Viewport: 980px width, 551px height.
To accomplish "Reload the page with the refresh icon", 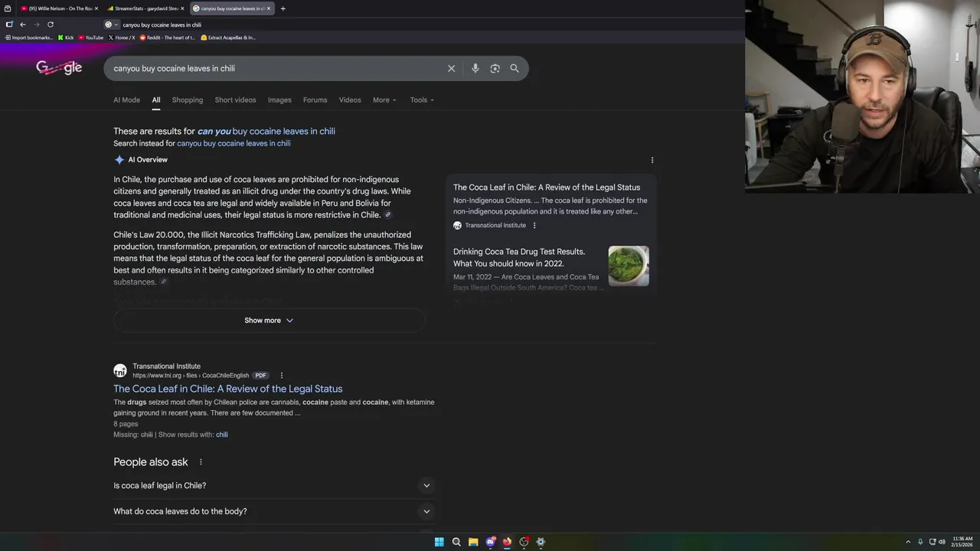I will 51,24.
